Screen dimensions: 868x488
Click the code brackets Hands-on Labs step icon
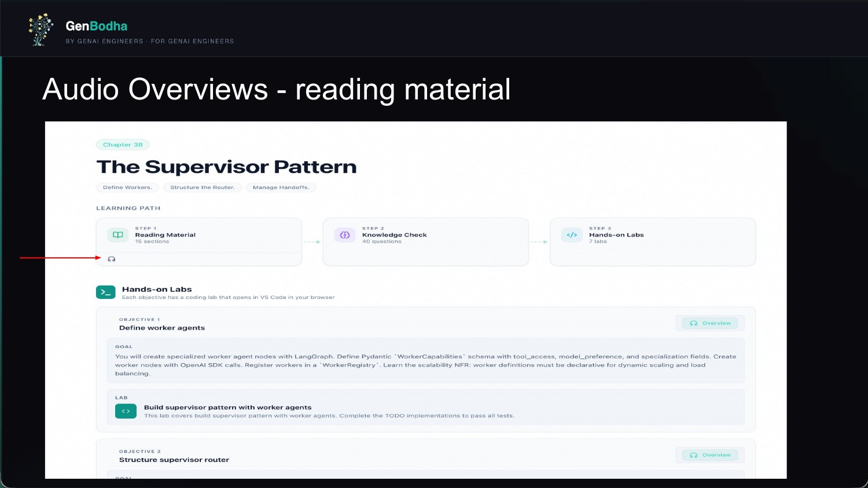coord(572,235)
